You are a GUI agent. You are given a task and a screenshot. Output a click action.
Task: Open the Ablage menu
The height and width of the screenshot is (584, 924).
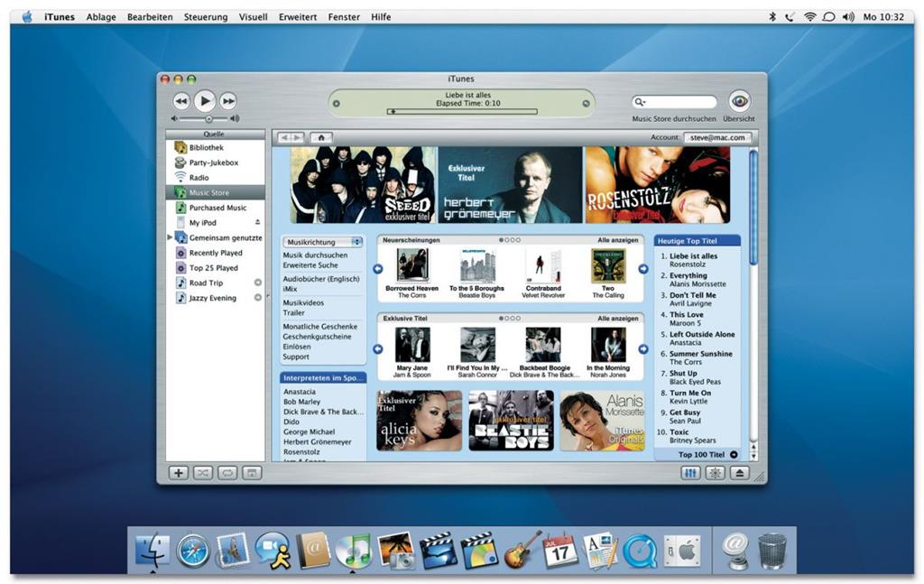pyautogui.click(x=101, y=17)
